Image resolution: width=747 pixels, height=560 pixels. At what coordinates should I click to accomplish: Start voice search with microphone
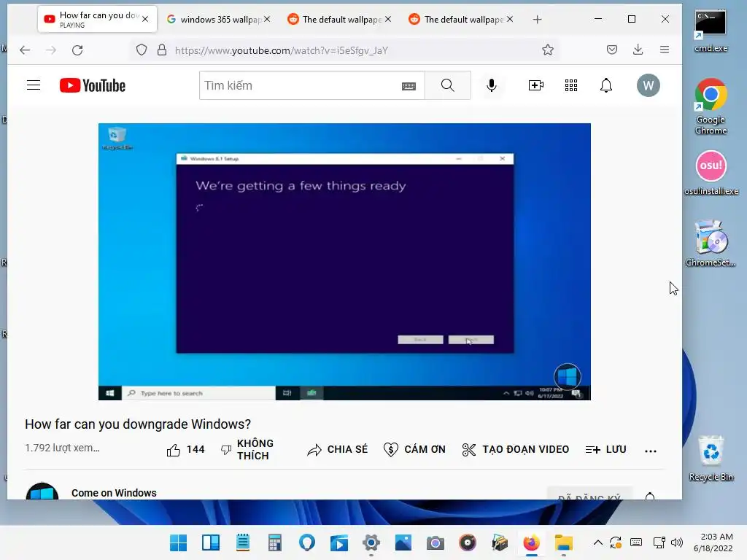click(x=492, y=86)
